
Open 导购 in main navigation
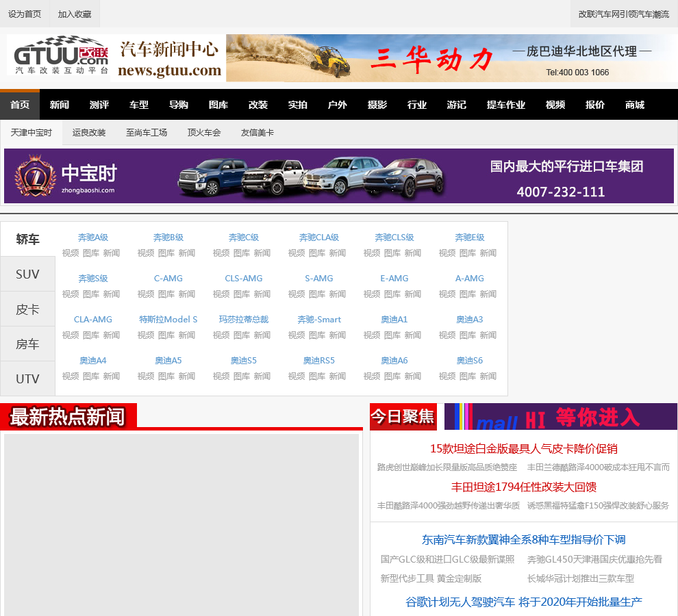[179, 105]
